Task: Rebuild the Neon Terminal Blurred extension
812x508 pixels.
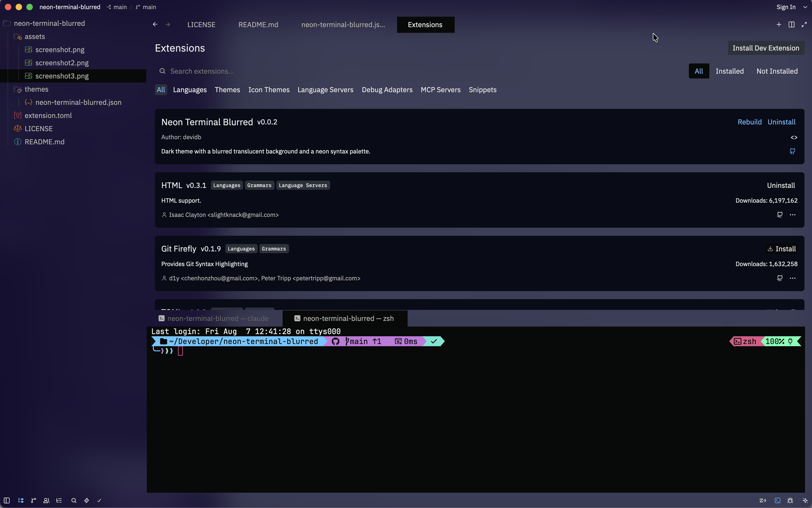Action: (x=750, y=122)
